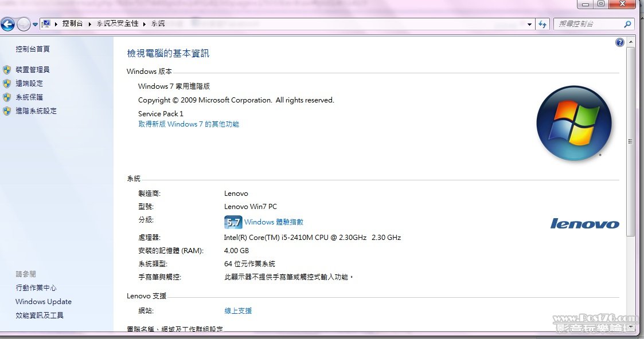Select 控制台 in the address path

[x=72, y=23]
